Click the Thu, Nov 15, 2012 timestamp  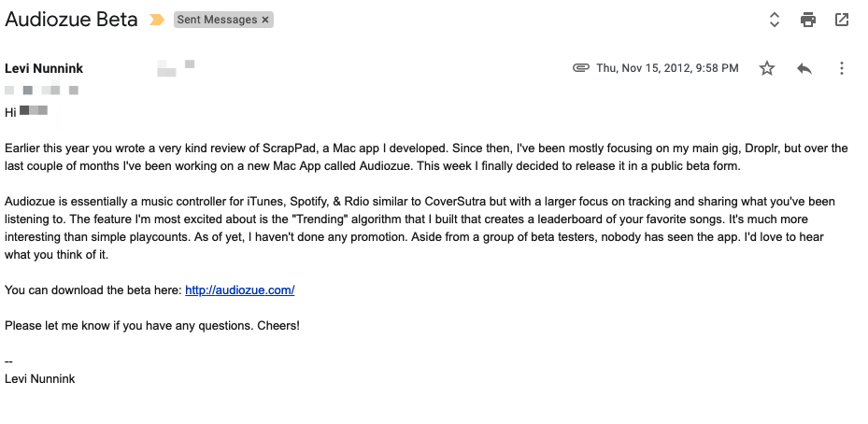point(667,68)
